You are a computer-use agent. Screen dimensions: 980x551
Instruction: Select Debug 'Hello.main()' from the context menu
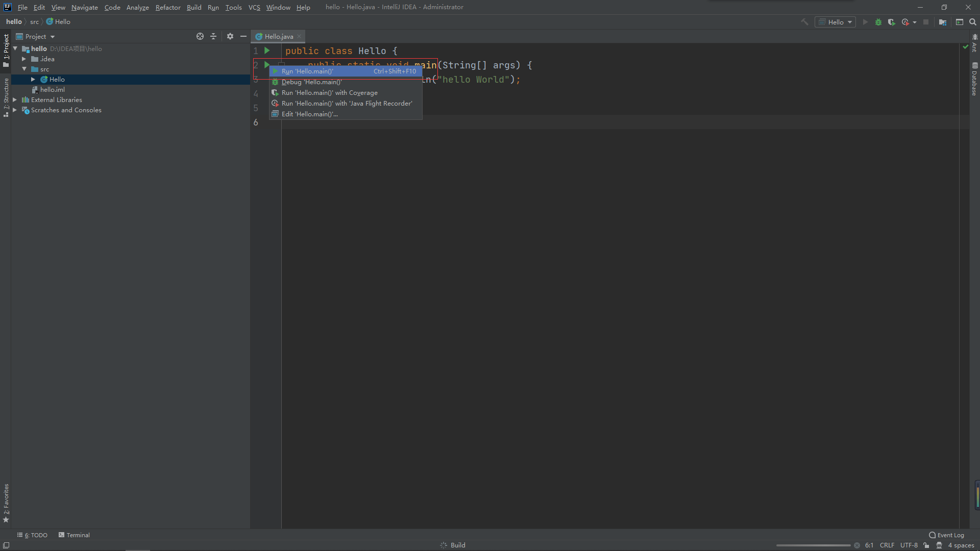coord(311,82)
